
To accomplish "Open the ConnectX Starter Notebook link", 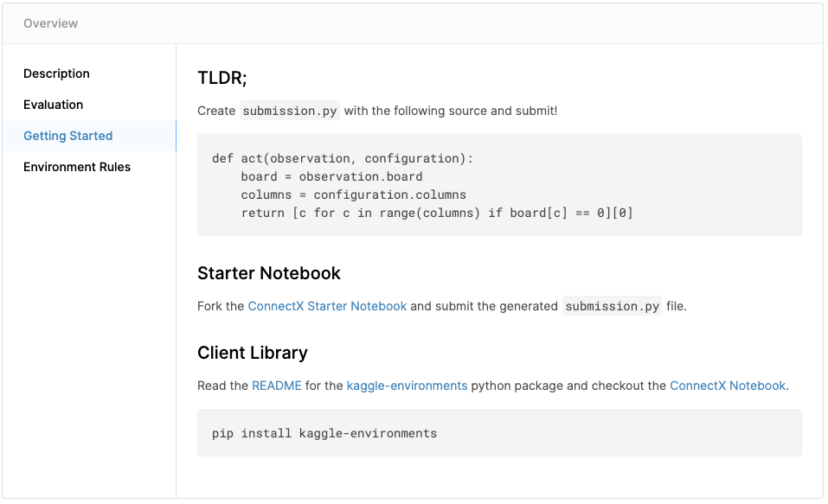I will click(327, 306).
